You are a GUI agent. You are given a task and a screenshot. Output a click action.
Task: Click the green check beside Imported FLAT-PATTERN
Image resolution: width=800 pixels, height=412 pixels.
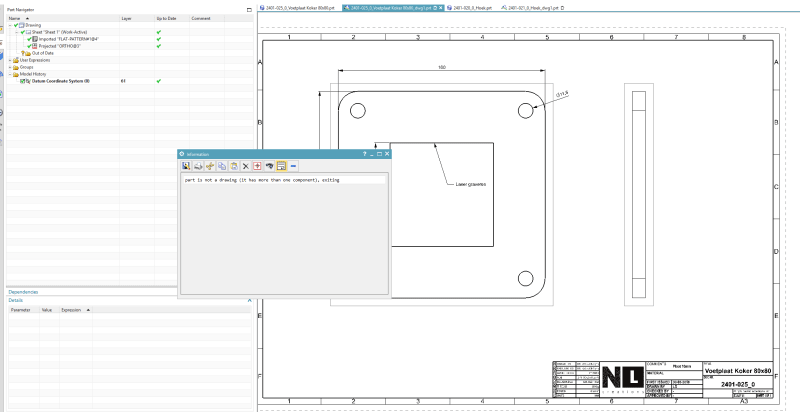tap(29, 39)
